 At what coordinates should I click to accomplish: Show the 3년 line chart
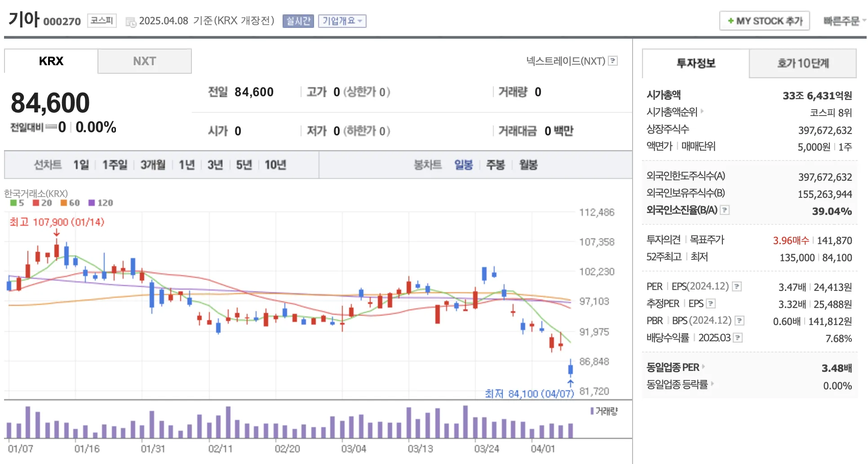215,165
